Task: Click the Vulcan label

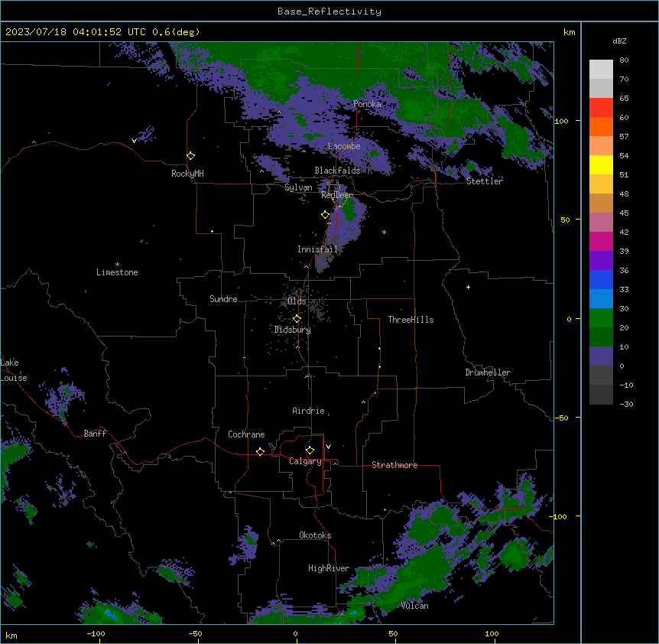Action: coord(414,606)
